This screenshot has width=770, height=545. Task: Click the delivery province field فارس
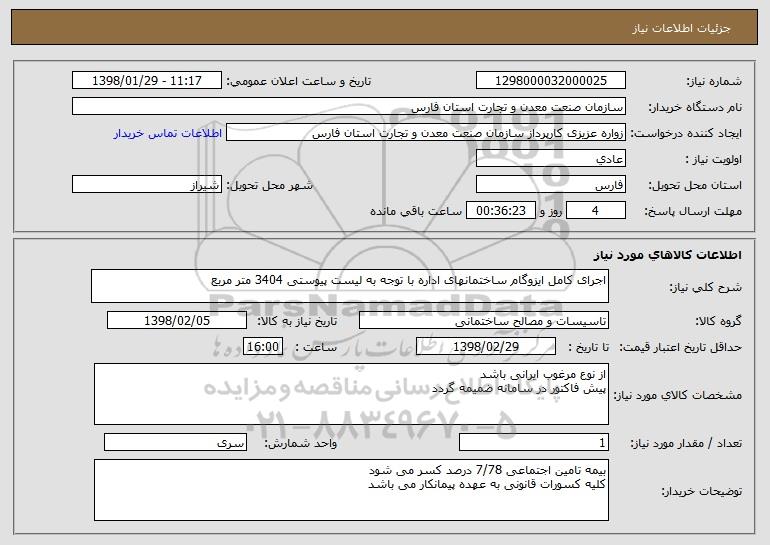click(550, 184)
